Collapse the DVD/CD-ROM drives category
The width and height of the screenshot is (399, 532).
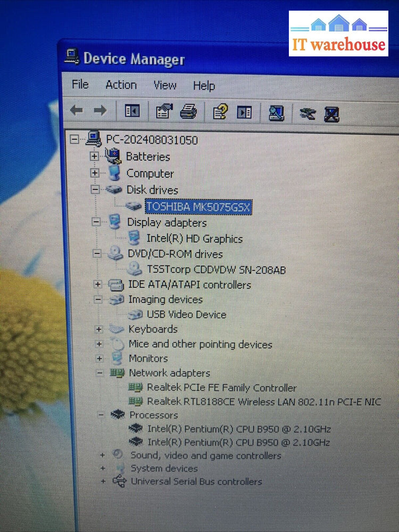tap(97, 253)
